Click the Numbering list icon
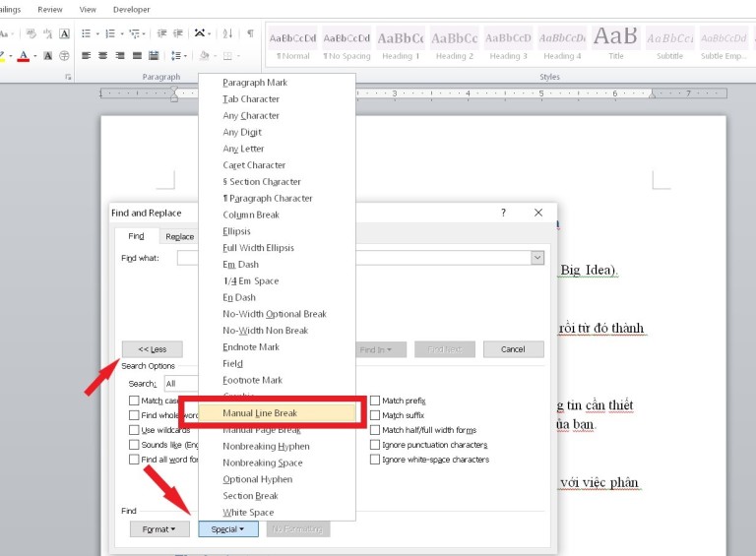The image size is (756, 556). pyautogui.click(x=110, y=33)
